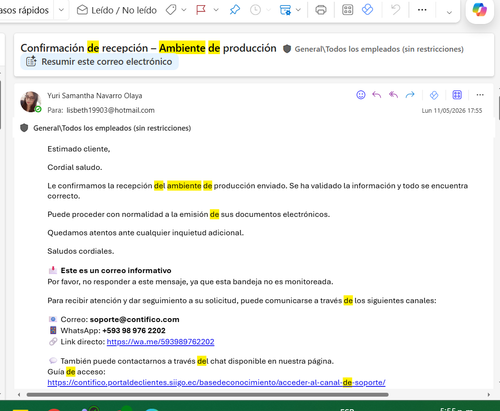Click Resumir este correo electrónico button

tap(99, 62)
